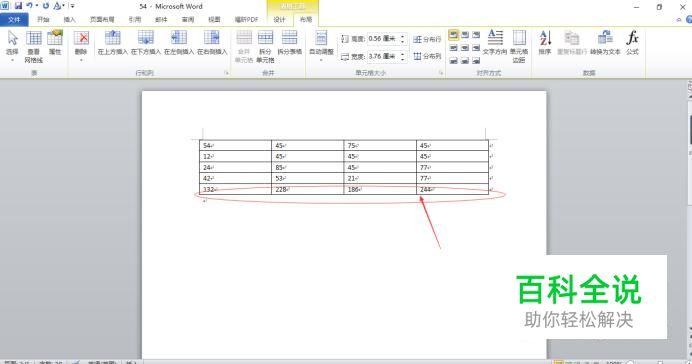Click table cell containing 85

click(308, 168)
